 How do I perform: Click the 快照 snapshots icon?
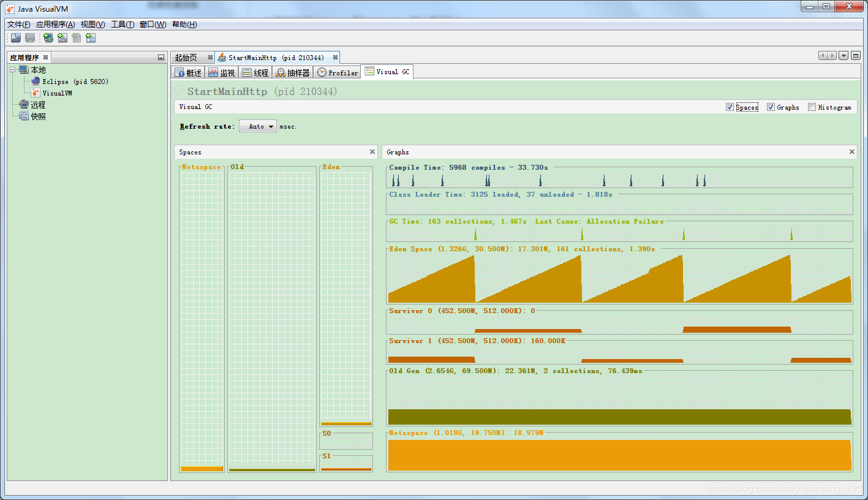point(24,116)
